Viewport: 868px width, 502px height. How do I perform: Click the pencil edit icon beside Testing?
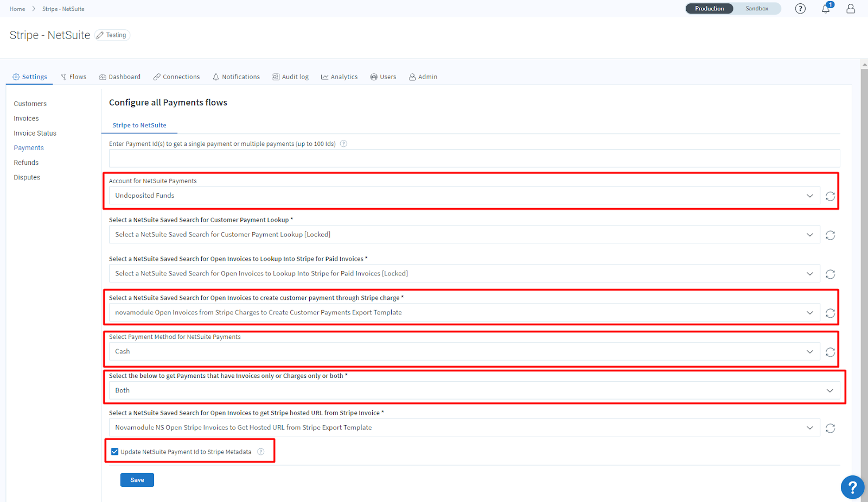[100, 35]
